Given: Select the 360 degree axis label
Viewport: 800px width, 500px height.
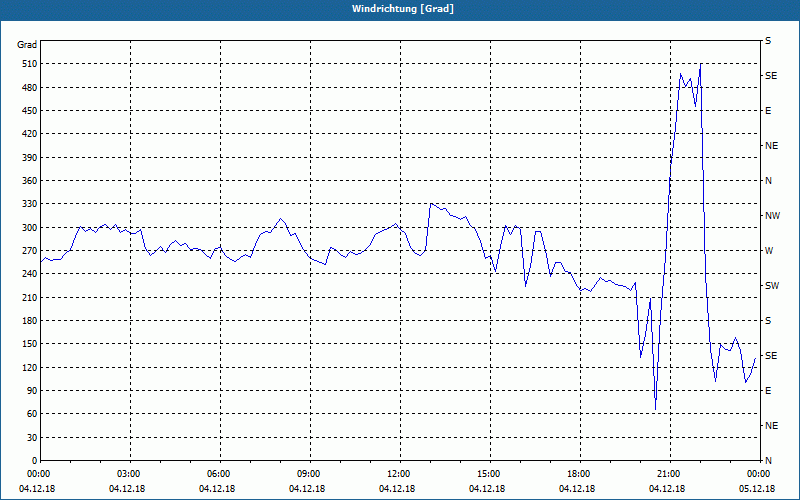Looking at the screenshot, I should click(31, 181).
